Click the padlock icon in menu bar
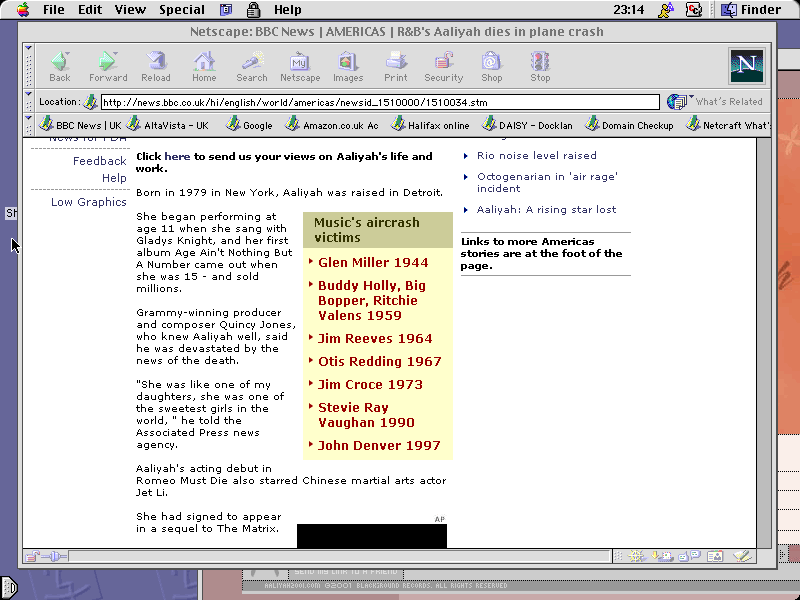Viewport: 800px width, 600px height. coord(254,10)
